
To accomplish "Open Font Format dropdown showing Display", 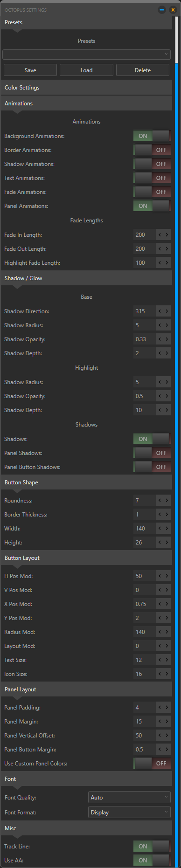I will [x=129, y=813].
